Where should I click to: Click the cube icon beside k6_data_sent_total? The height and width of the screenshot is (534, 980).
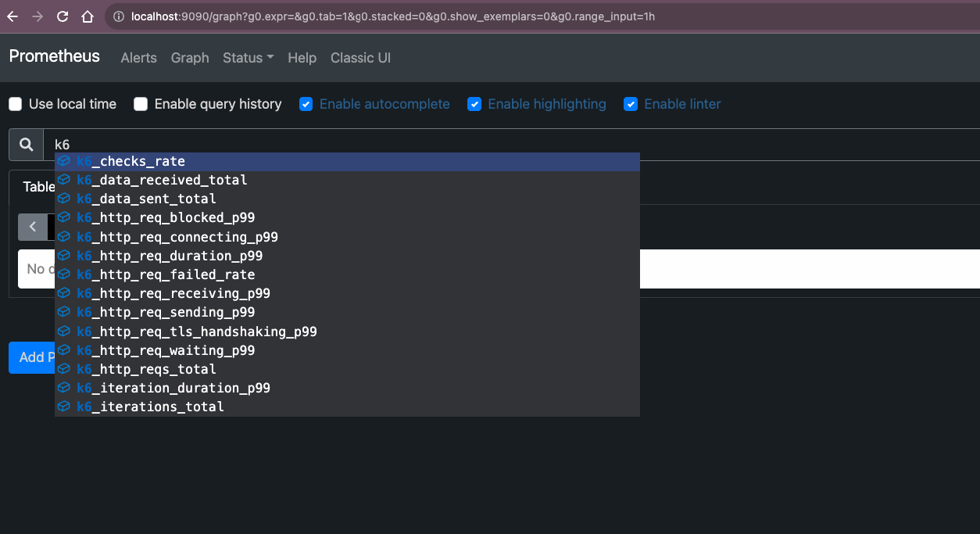point(64,199)
